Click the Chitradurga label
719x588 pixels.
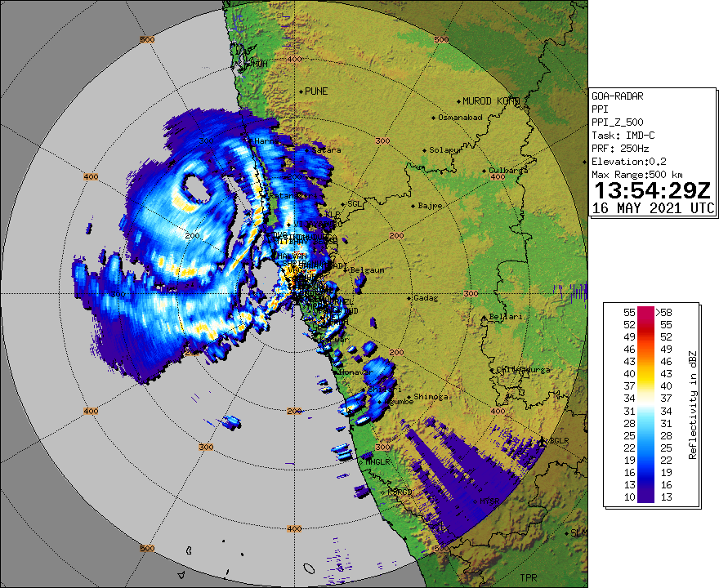(523, 369)
